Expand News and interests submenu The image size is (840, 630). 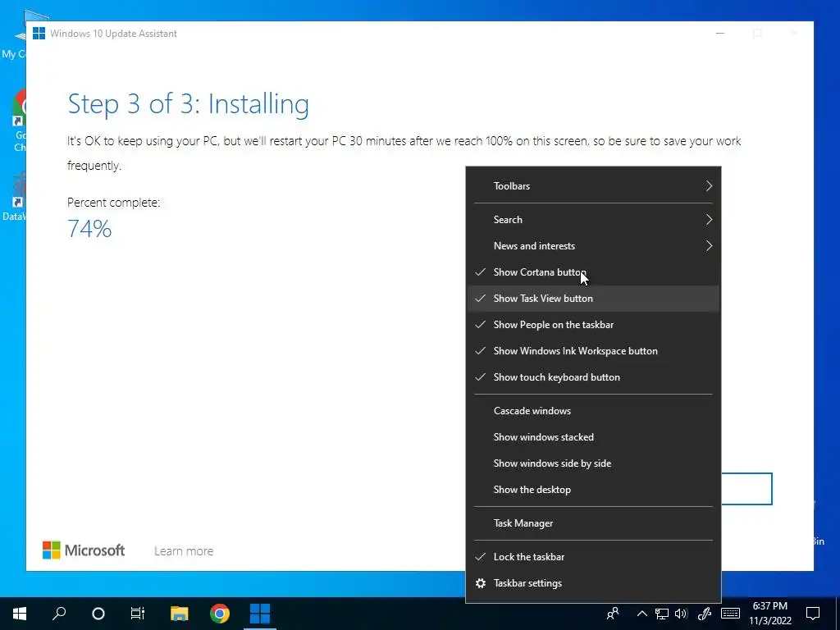click(x=593, y=246)
